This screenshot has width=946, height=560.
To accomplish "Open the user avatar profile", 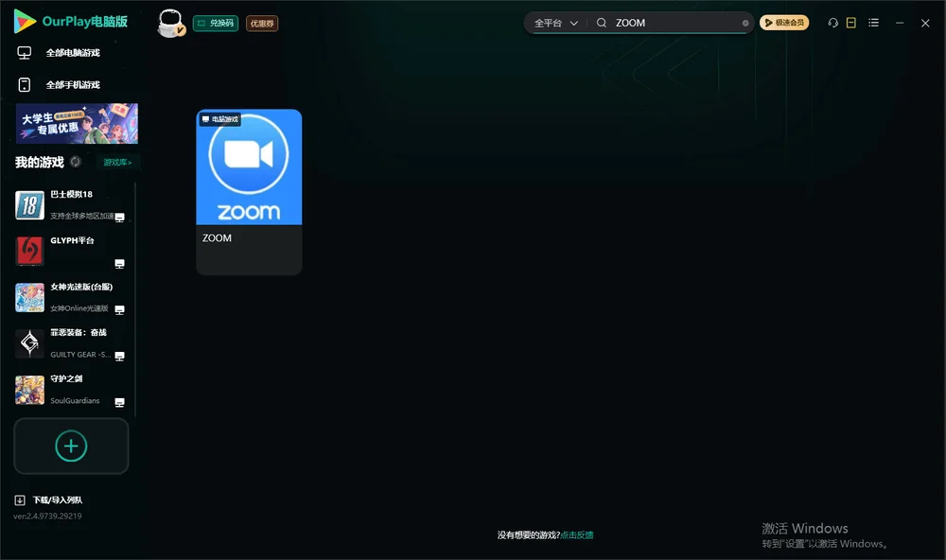I will [x=170, y=23].
